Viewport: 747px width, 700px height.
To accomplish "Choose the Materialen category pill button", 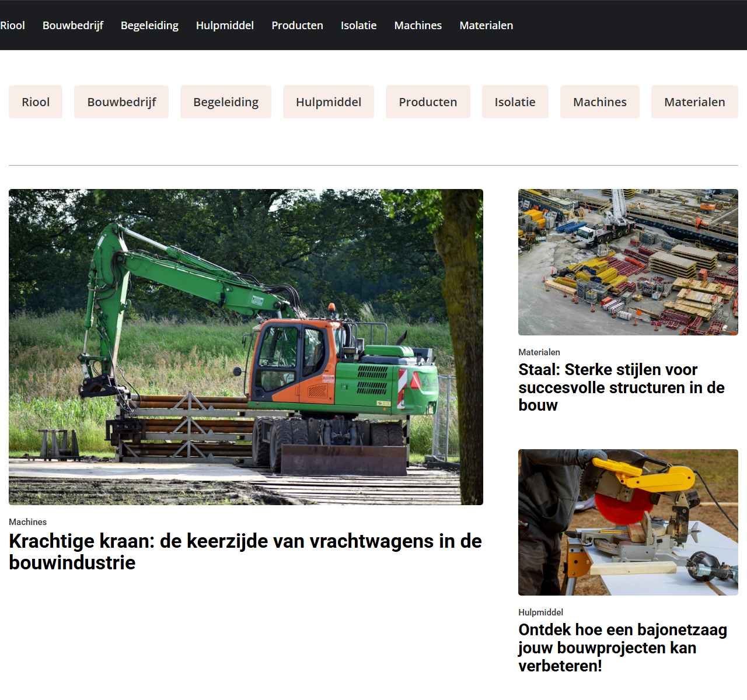I will (694, 102).
